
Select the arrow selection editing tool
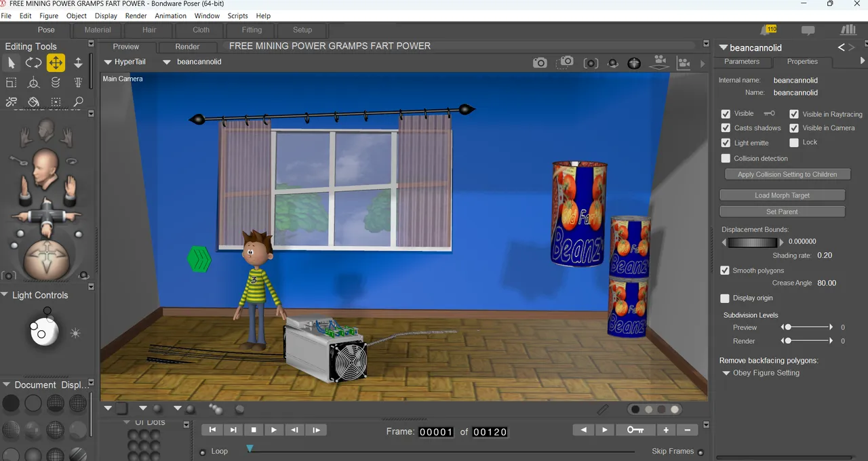point(12,63)
